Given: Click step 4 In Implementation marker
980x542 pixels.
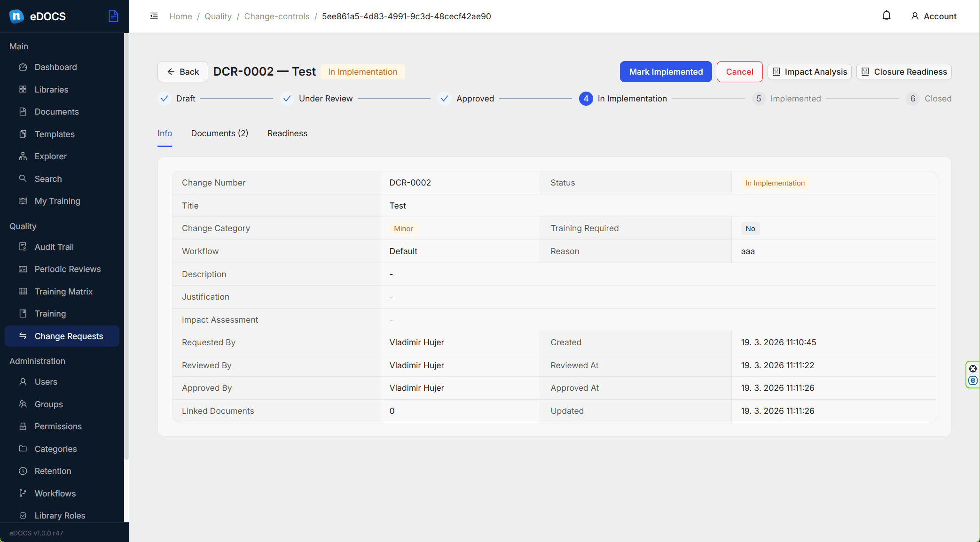Looking at the screenshot, I should click(586, 99).
